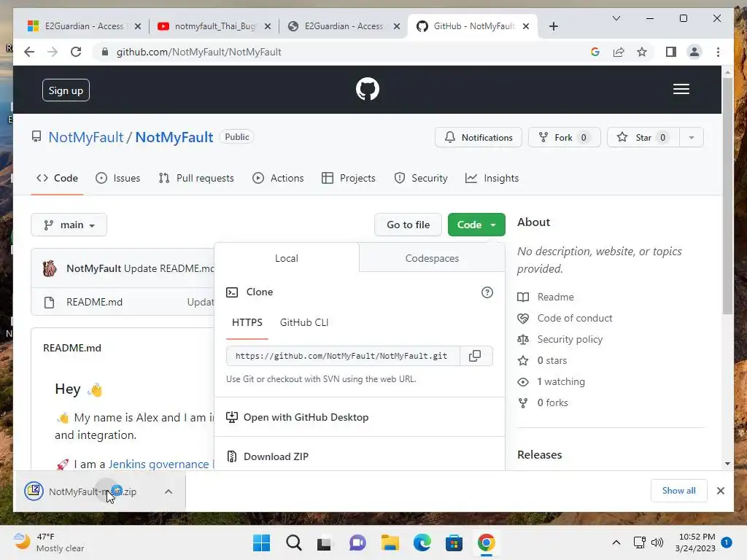The image size is (747, 560).
Task: Go back to previous page
Action: pos(29,52)
